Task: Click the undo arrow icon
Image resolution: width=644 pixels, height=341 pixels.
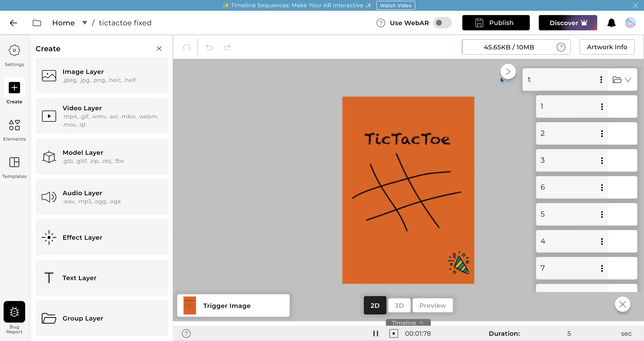Action: [209, 47]
